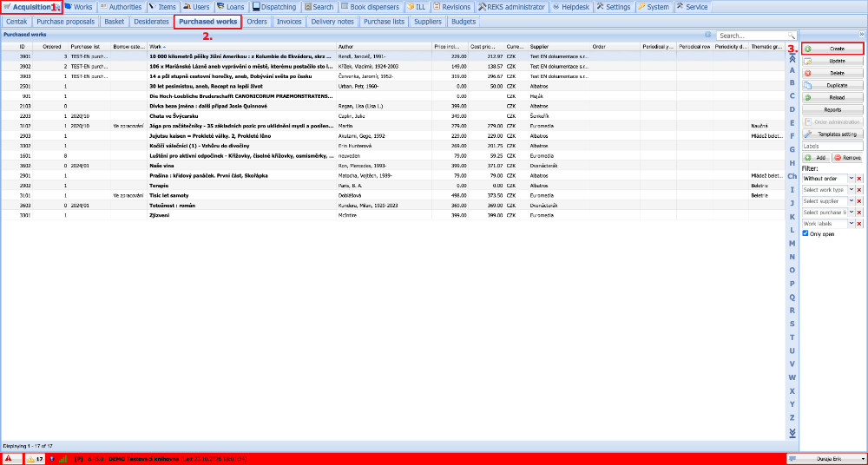Open the Helpdesk main tab
The image size is (868, 465).
(x=571, y=7)
